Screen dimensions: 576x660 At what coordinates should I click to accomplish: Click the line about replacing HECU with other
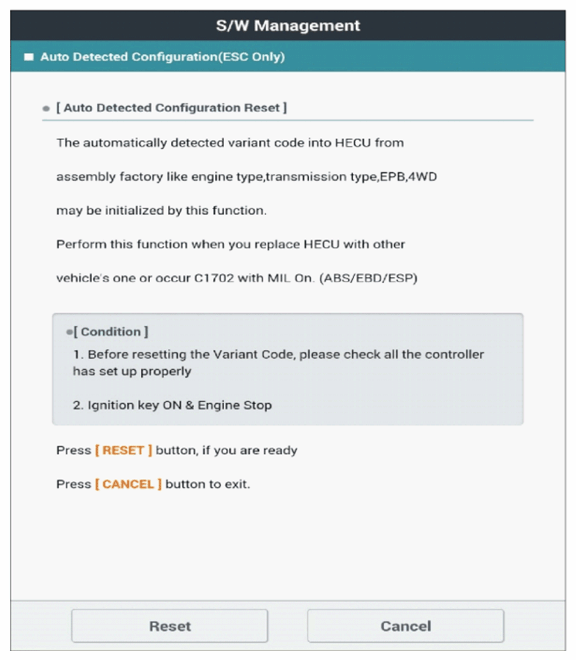coord(231,244)
